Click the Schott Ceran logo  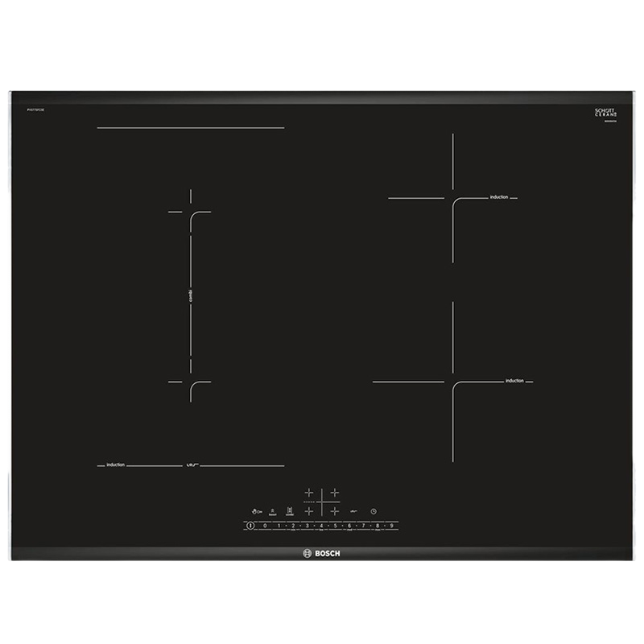coord(604,114)
